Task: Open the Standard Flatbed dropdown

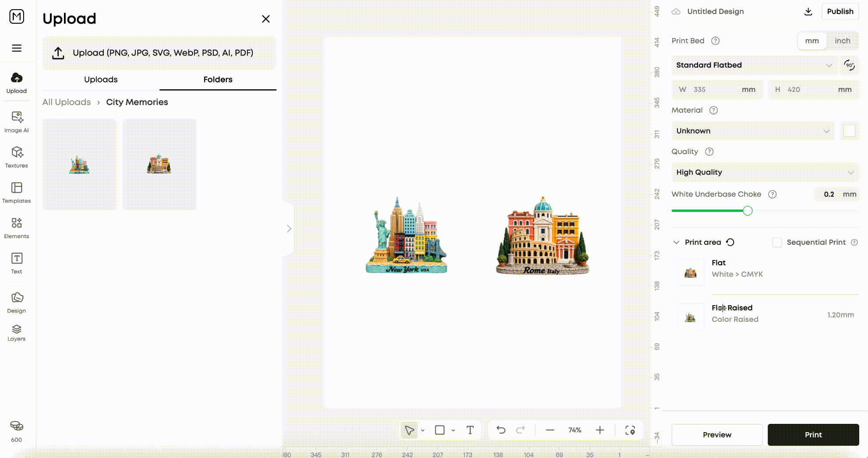Action: point(755,65)
